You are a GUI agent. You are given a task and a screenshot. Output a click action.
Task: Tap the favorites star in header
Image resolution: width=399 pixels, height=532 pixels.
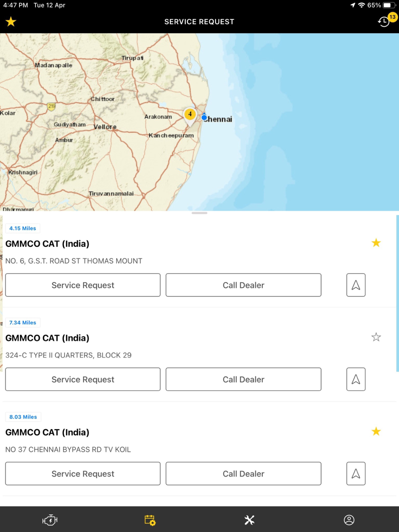(x=11, y=22)
